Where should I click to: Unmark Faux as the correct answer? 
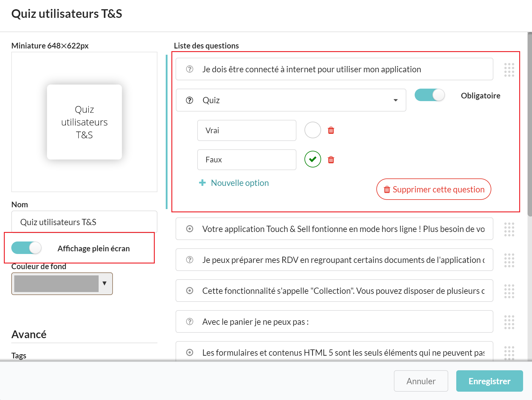(x=313, y=159)
